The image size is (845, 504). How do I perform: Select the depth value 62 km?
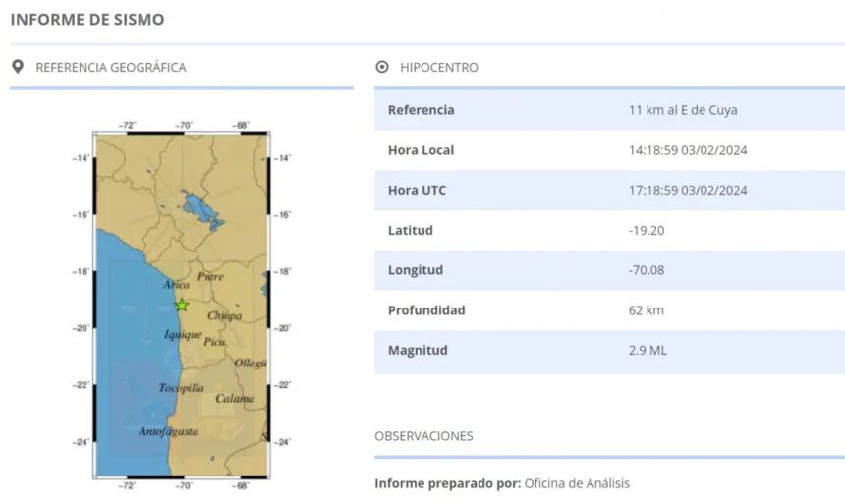(647, 310)
